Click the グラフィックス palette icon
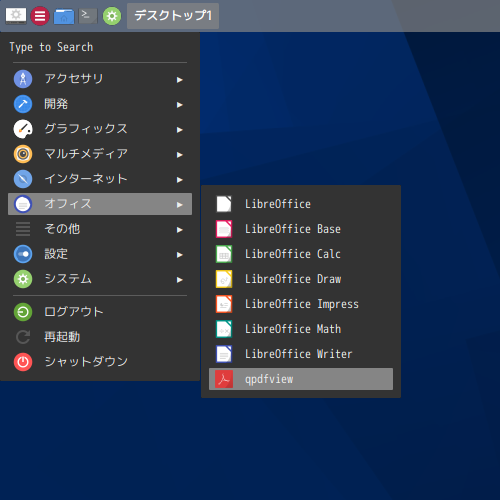The width and height of the screenshot is (500, 500). pyautogui.click(x=23, y=129)
